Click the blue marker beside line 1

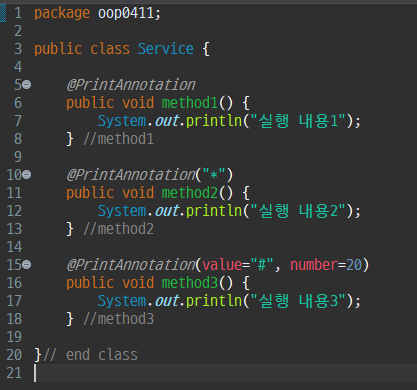coord(3,13)
